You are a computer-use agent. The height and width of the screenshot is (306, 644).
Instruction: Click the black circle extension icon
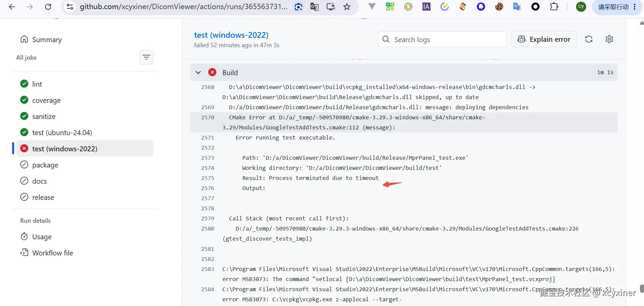pos(535,7)
